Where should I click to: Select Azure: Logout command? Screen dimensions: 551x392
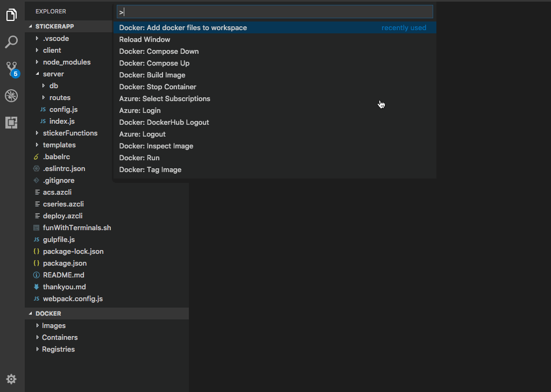(274, 134)
